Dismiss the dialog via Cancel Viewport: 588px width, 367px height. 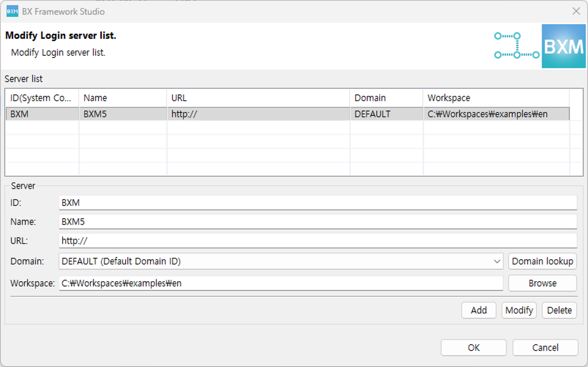(x=545, y=347)
